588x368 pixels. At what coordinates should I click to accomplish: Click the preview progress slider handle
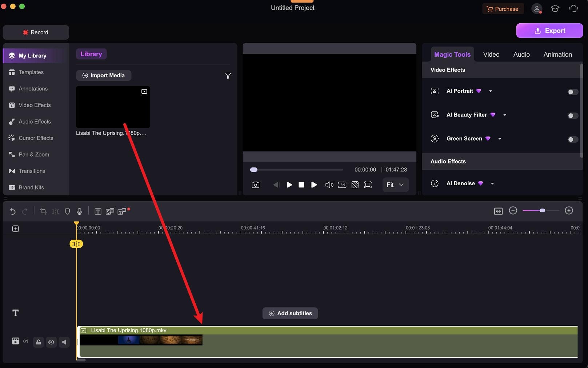pos(254,170)
